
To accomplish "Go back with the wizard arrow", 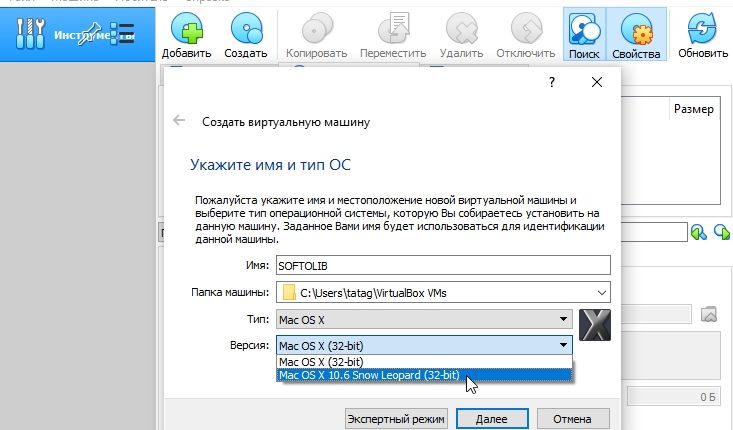I will [179, 121].
